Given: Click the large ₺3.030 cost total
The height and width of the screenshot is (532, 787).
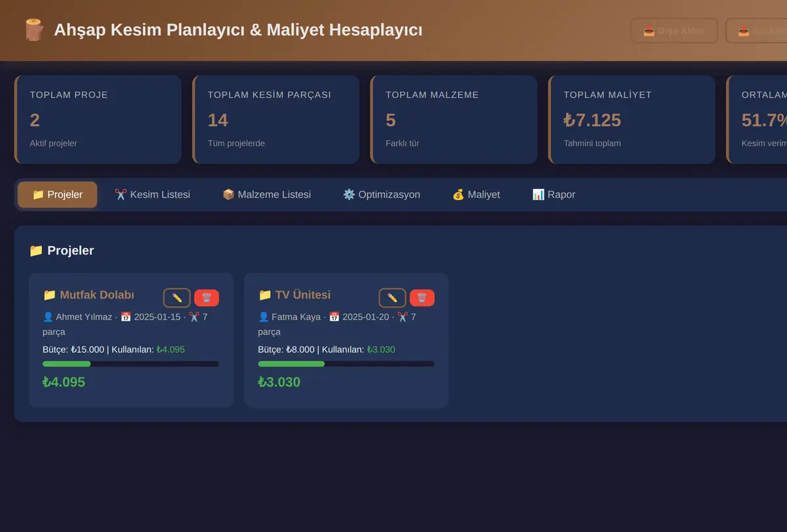Looking at the screenshot, I should pyautogui.click(x=279, y=382).
